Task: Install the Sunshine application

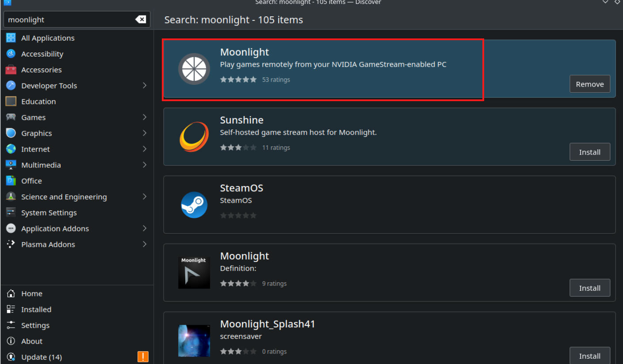Action: click(x=590, y=152)
